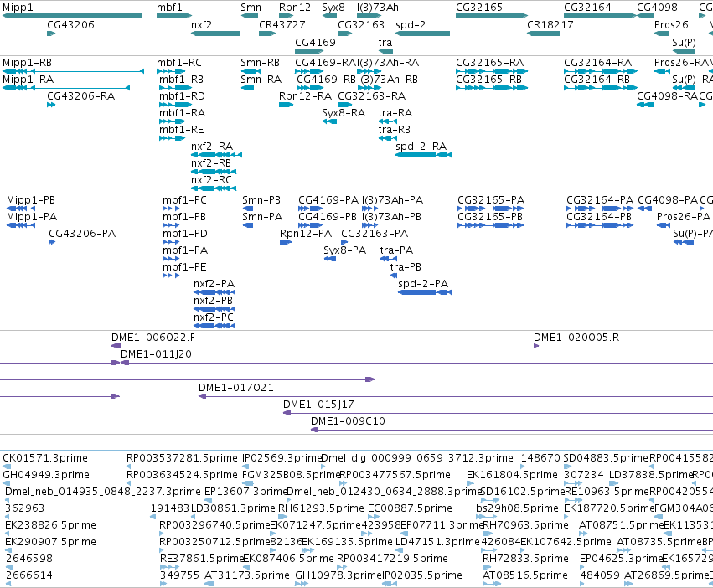Screen dimensions: 713x588
Task: Select the CG32164-PA protein label
Action: [x=600, y=199]
